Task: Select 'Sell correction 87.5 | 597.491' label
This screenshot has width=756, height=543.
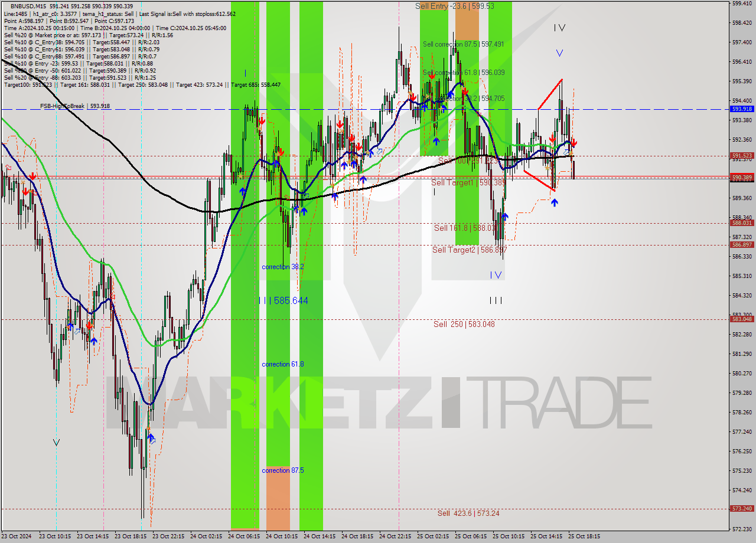Action: [463, 44]
